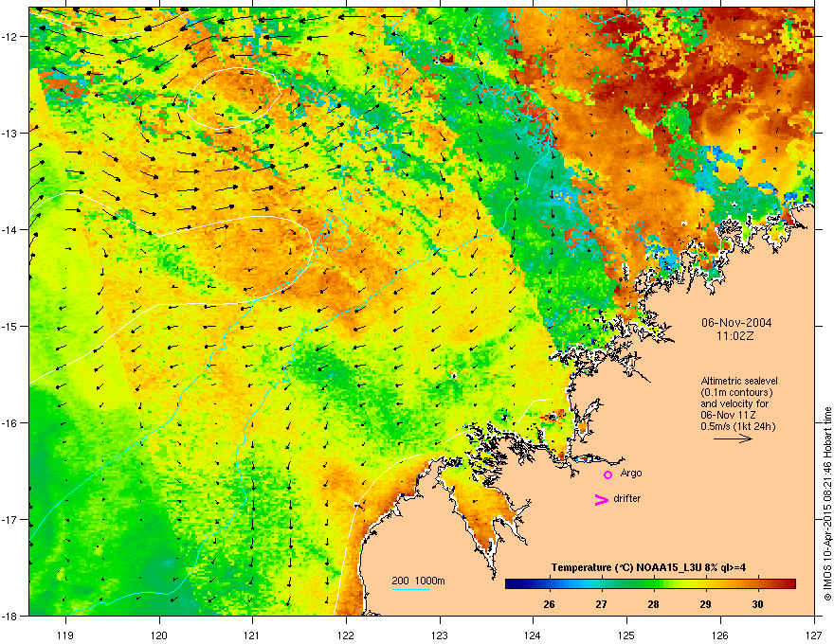Click the longitude label 122
This screenshot has width=834, height=644.
(346, 635)
